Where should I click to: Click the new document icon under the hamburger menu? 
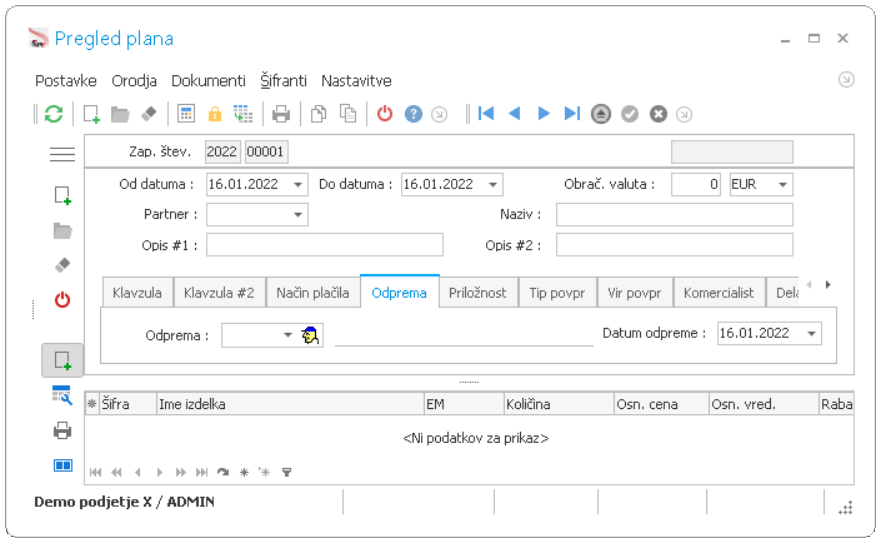[x=63, y=196]
